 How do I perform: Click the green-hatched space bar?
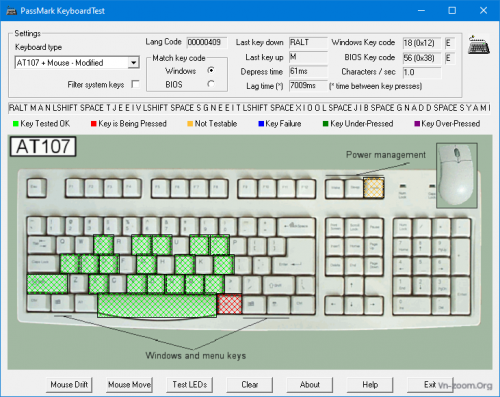tap(157, 306)
